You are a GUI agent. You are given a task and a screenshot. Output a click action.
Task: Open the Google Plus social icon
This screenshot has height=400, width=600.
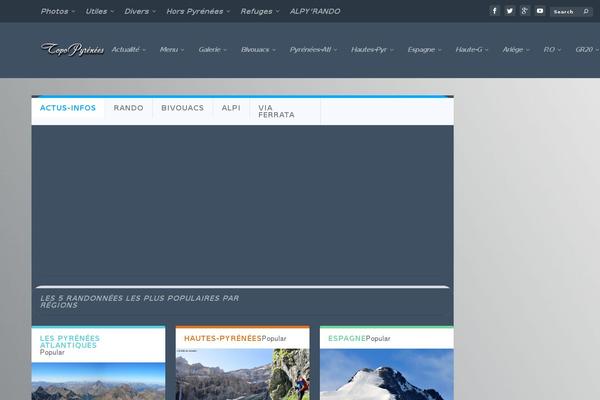(525, 11)
